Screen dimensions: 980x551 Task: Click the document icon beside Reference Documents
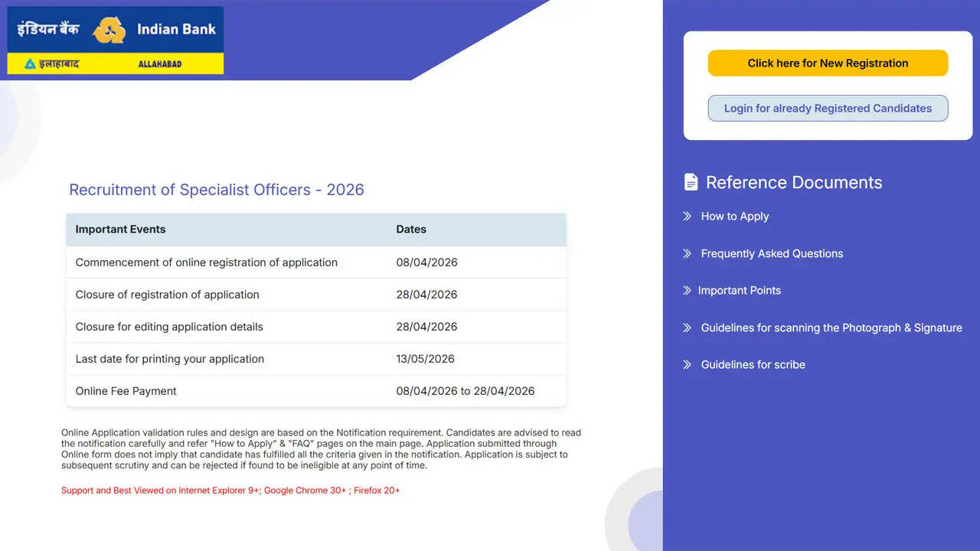tap(691, 181)
